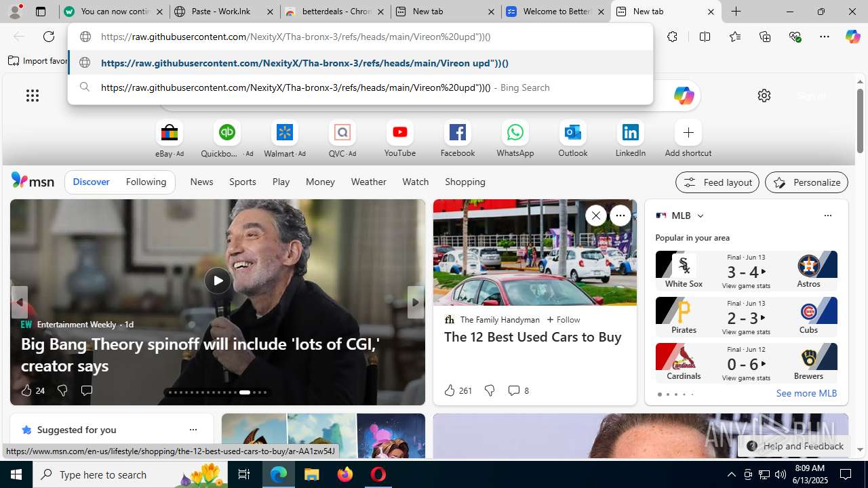This screenshot has height=488, width=868.
Task: Click Help and Feedback button
Action: 795,446
